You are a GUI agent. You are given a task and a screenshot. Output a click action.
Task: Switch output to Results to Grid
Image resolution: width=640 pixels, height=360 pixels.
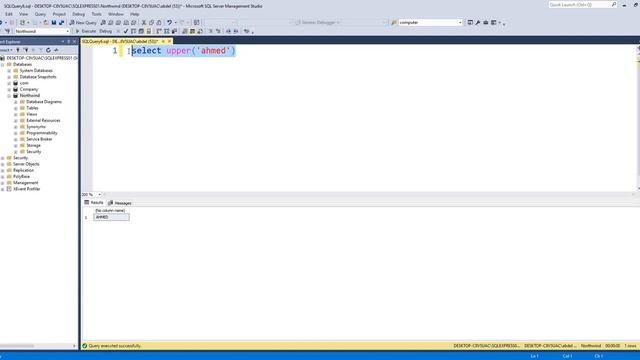point(192,31)
